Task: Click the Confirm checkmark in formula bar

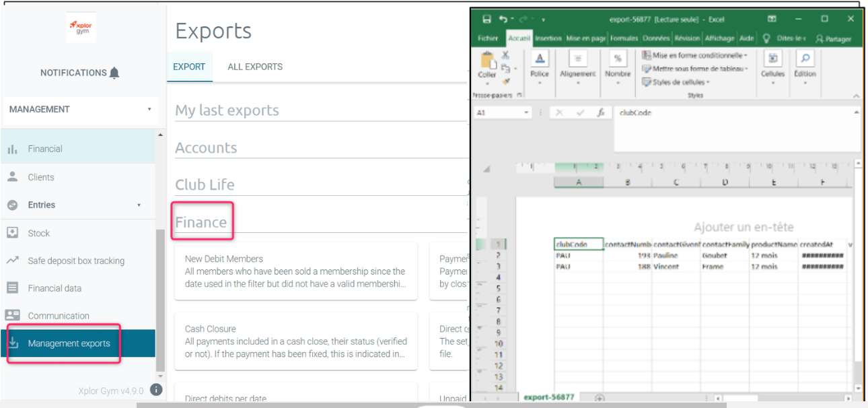Action: [x=580, y=113]
